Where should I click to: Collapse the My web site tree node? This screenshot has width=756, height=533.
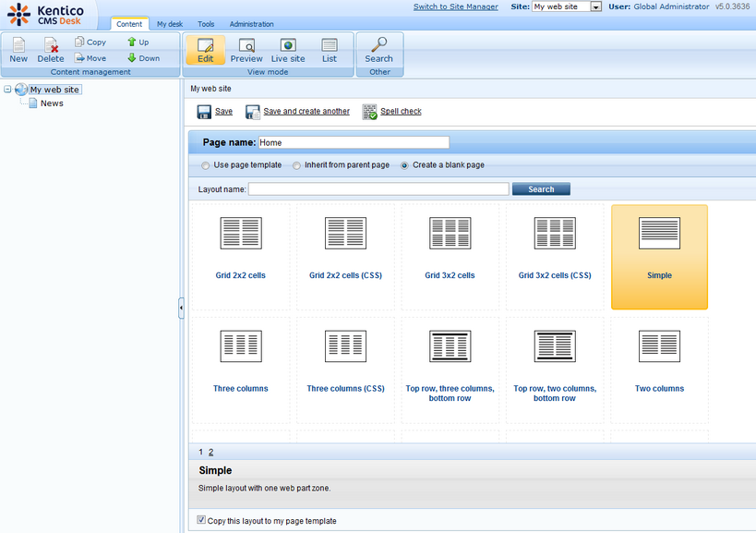(x=8, y=90)
